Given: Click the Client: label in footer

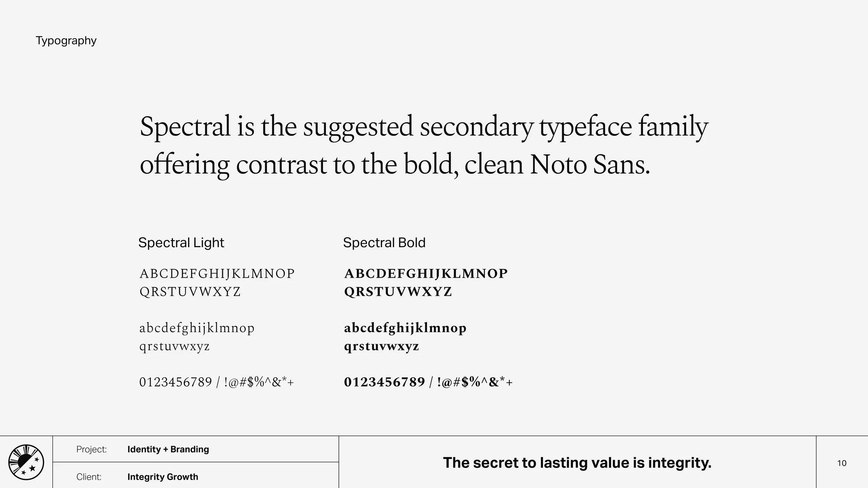Looking at the screenshot, I should tap(89, 477).
